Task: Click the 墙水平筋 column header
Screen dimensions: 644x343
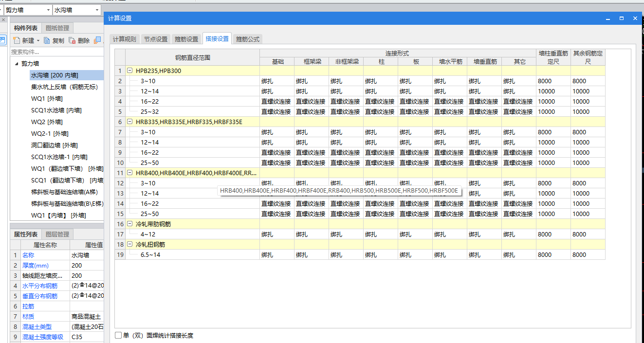Action: point(450,62)
